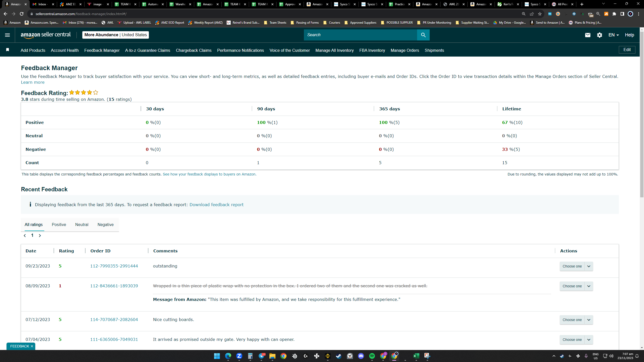Go to previous feedback page arrow
This screenshot has height=362, width=644.
click(x=25, y=236)
